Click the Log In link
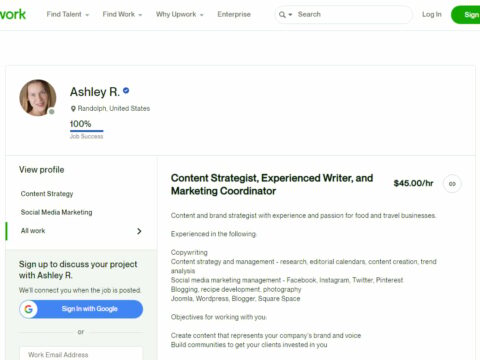The image size is (480, 360). pyautogui.click(x=432, y=14)
